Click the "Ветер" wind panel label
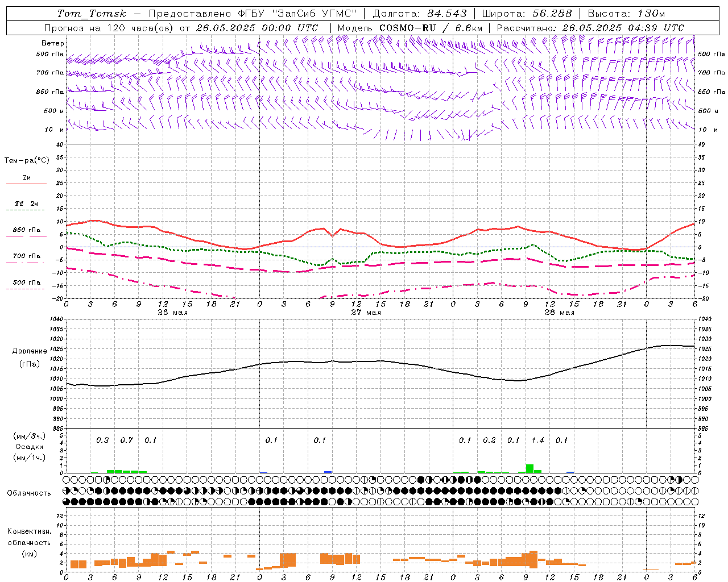Image resolution: width=728 pixels, height=582 pixels. pyautogui.click(x=52, y=43)
